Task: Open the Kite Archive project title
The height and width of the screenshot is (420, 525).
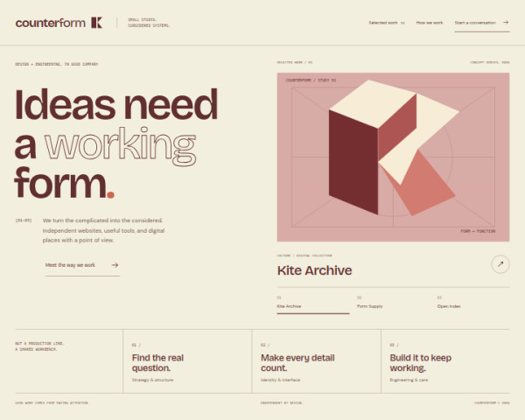Action: click(x=314, y=270)
